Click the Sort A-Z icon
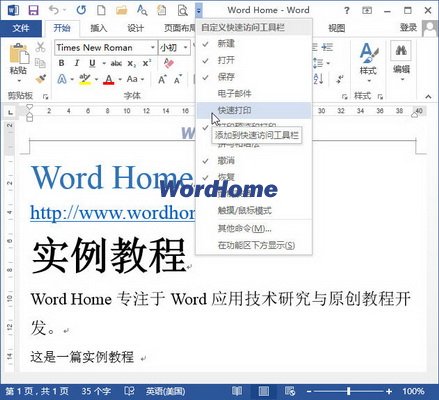439x400 pixels. click(318, 79)
